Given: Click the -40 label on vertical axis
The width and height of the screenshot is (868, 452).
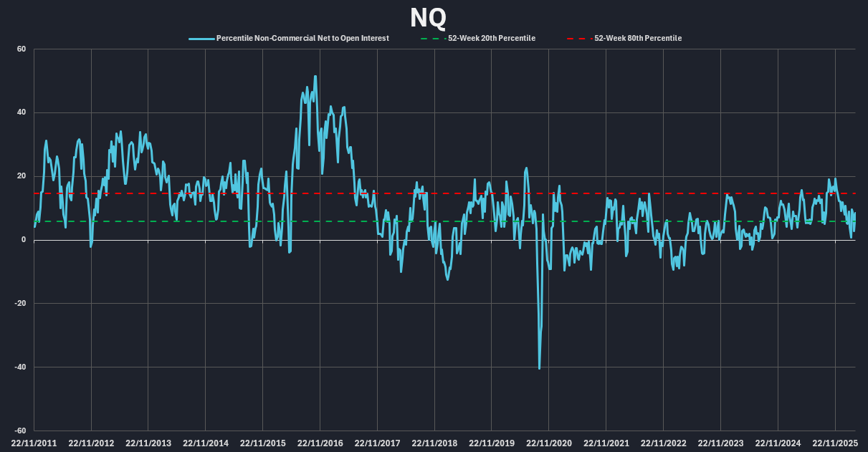Looking at the screenshot, I should coord(20,367).
